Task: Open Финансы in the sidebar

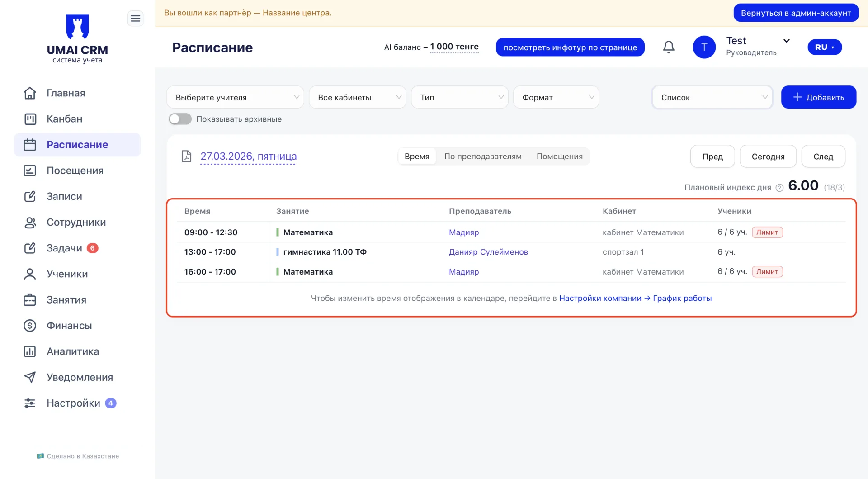Action: tap(77, 326)
